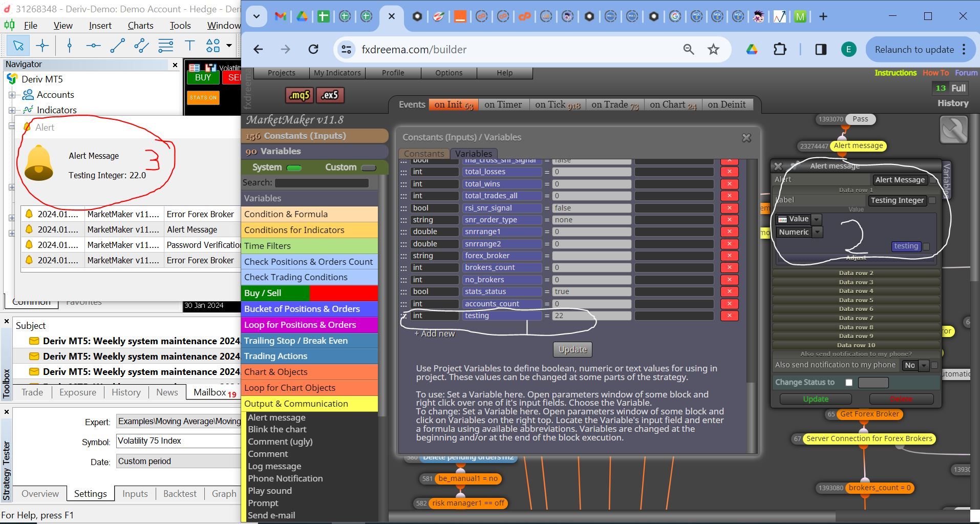
Task: Open the wrench settings icon
Action: click(x=953, y=130)
